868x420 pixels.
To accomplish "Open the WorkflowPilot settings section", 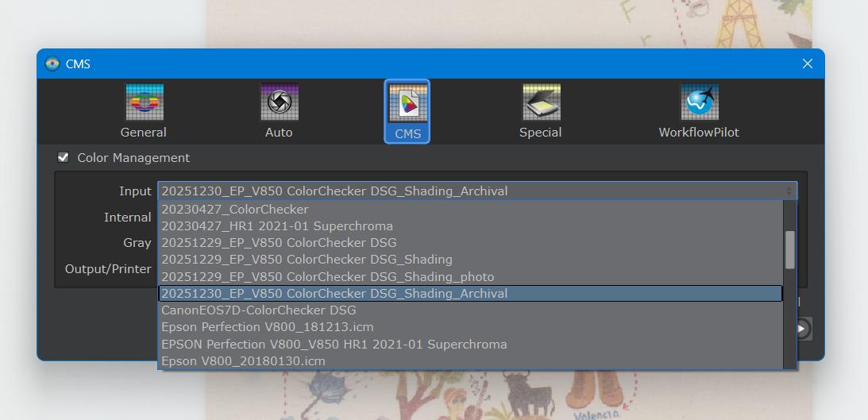I will coord(699,110).
